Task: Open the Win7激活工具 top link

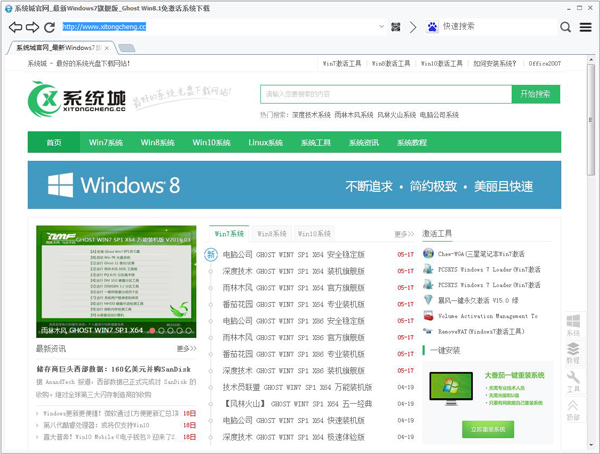Action: click(x=342, y=64)
